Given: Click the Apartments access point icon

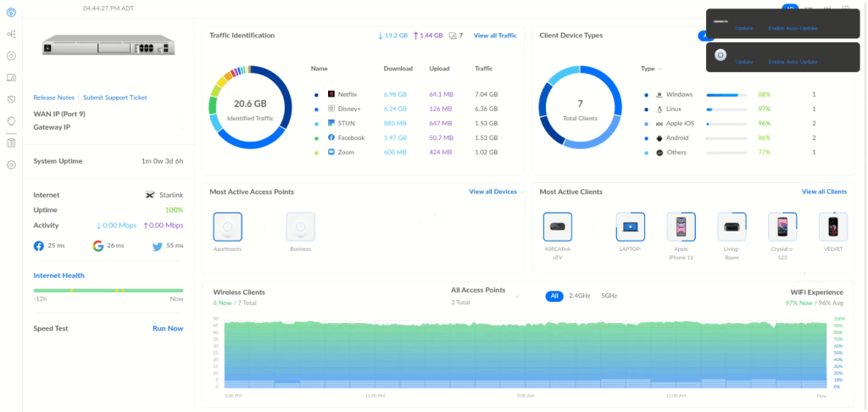Looking at the screenshot, I should [228, 227].
